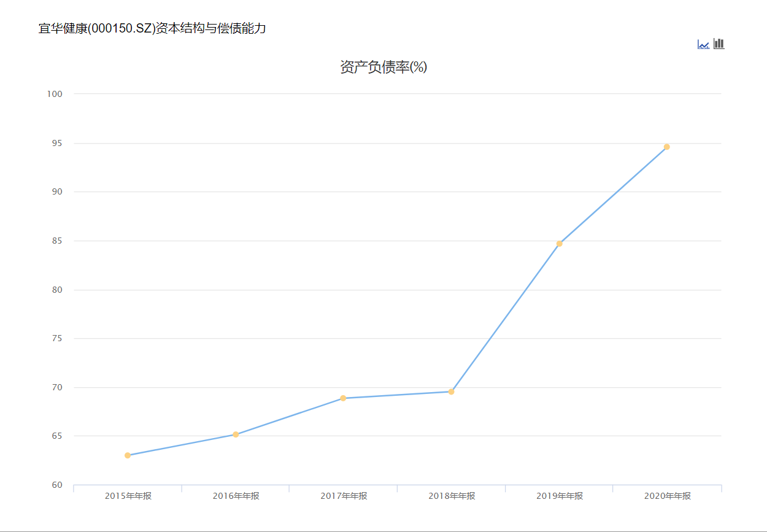Select the 2018年年报 data point
767x532 pixels.
tap(451, 391)
